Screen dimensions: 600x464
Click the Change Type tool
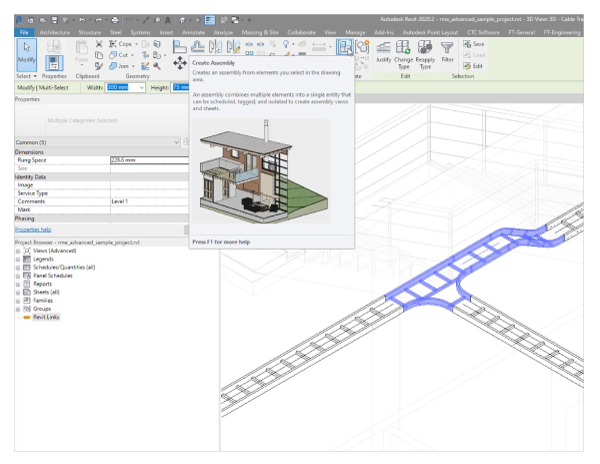coord(404,52)
